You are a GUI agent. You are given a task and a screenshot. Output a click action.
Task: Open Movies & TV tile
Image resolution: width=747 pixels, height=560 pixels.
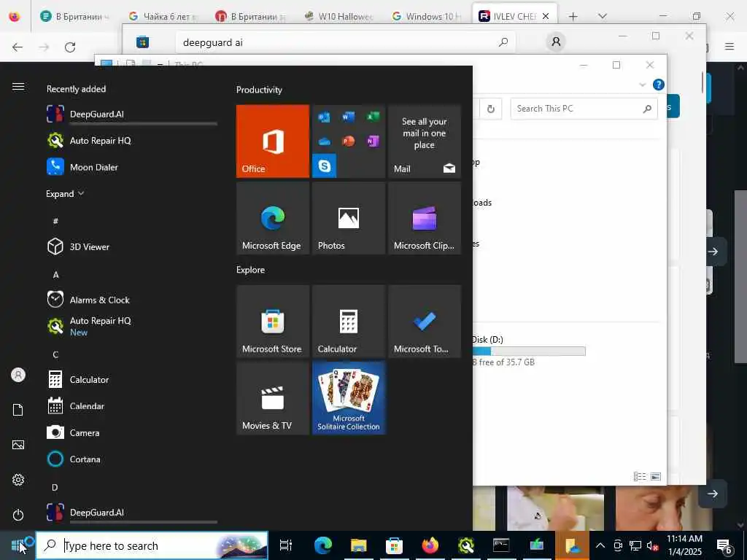tap(273, 398)
